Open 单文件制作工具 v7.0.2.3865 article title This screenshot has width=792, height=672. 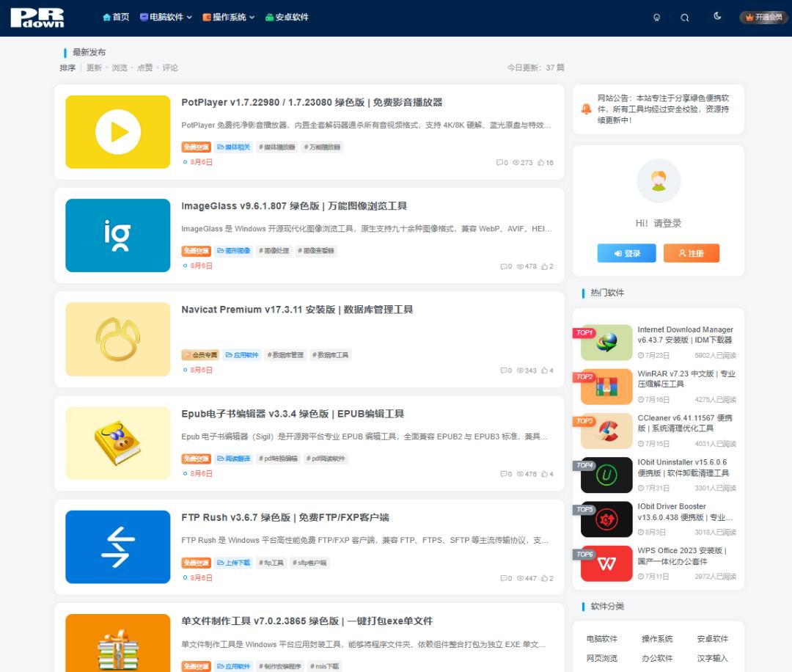tap(307, 621)
